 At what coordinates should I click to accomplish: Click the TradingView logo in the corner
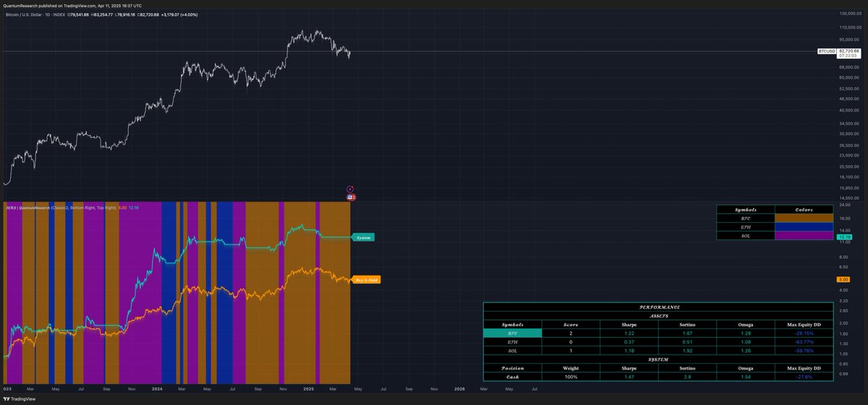click(21, 398)
